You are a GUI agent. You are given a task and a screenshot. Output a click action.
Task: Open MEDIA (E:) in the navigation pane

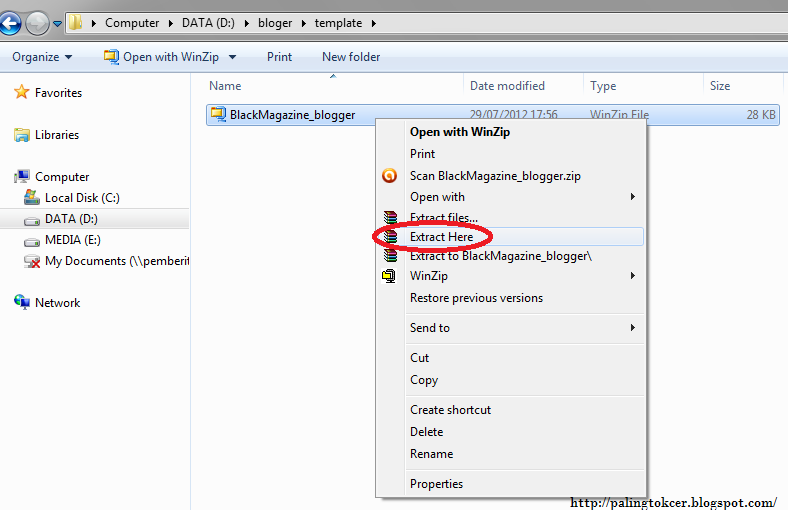click(73, 240)
